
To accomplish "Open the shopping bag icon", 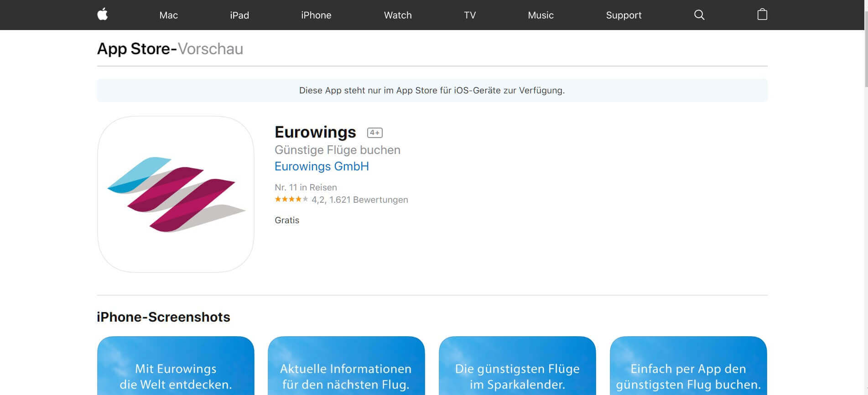I will point(762,15).
